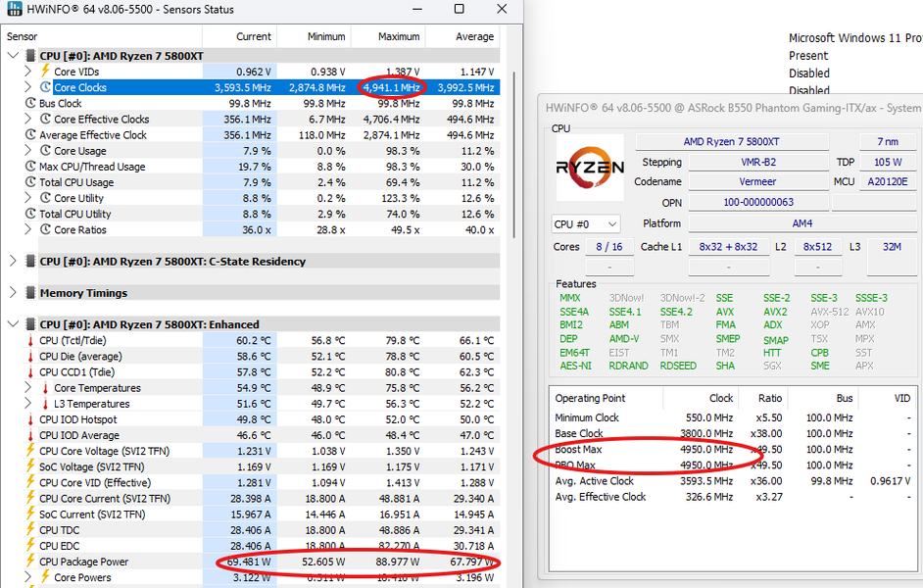Expand the Core Clocks row
The image size is (923, 588).
[28, 87]
